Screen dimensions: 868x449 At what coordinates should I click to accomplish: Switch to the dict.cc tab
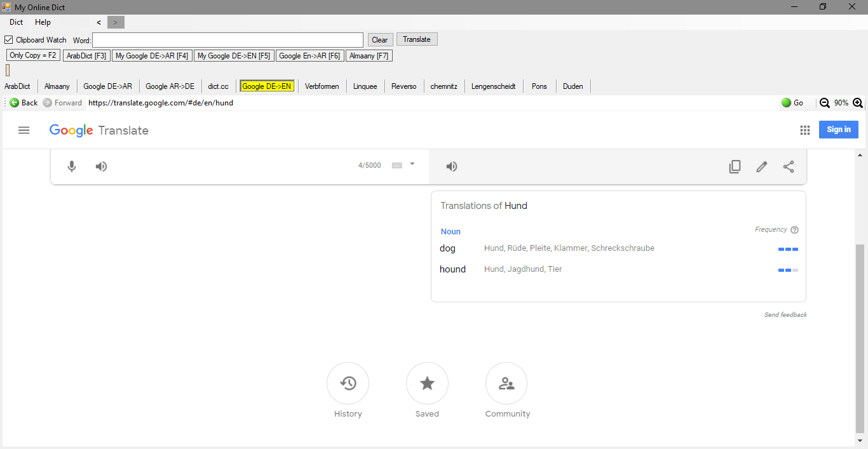pos(218,86)
